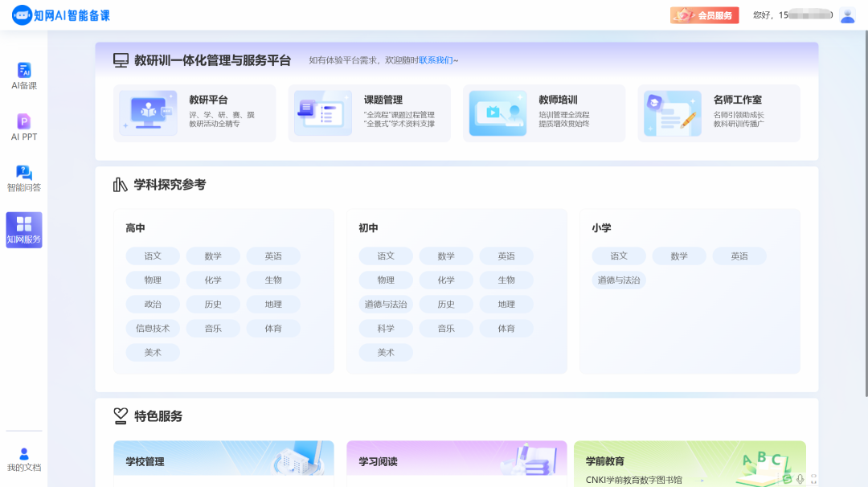Select 高中 生物 subject
The image size is (868, 487).
(x=273, y=280)
